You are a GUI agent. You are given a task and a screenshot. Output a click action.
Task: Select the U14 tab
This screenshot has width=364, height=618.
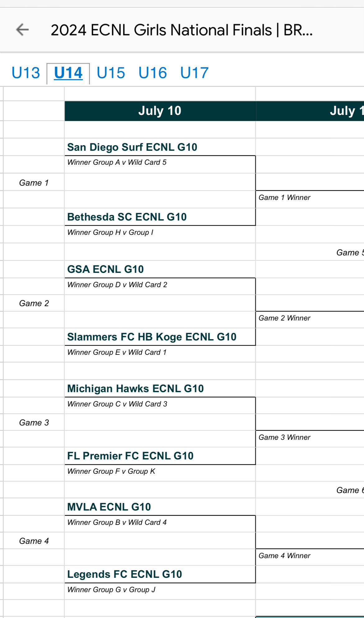click(68, 73)
